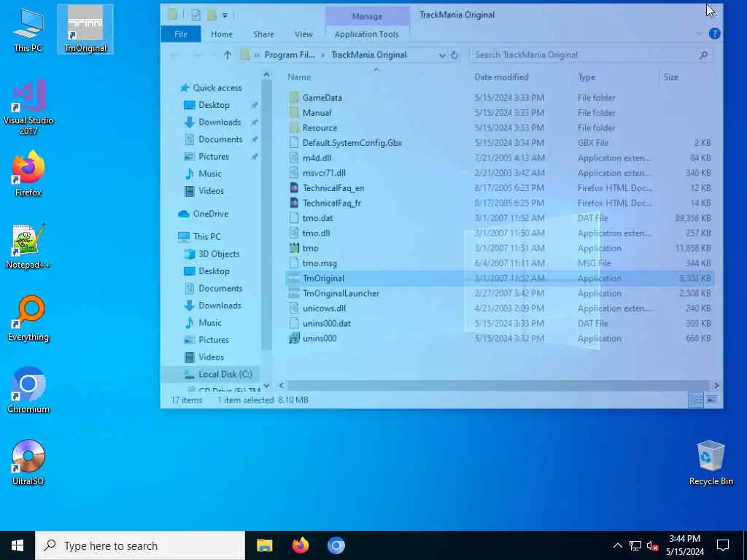Click the taskbar search box
Viewport: 747px width, 560px height.
coord(140,545)
